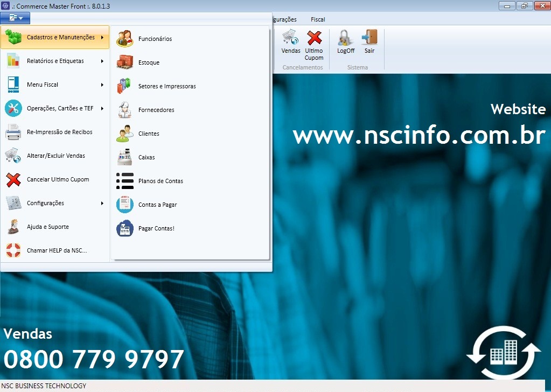Restore the window with the restore button

tap(524, 5)
